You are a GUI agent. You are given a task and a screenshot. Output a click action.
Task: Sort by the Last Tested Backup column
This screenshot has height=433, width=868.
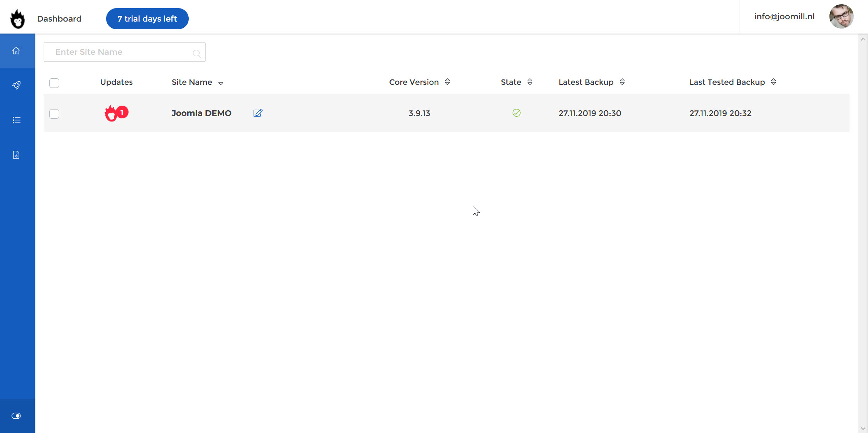tap(773, 82)
